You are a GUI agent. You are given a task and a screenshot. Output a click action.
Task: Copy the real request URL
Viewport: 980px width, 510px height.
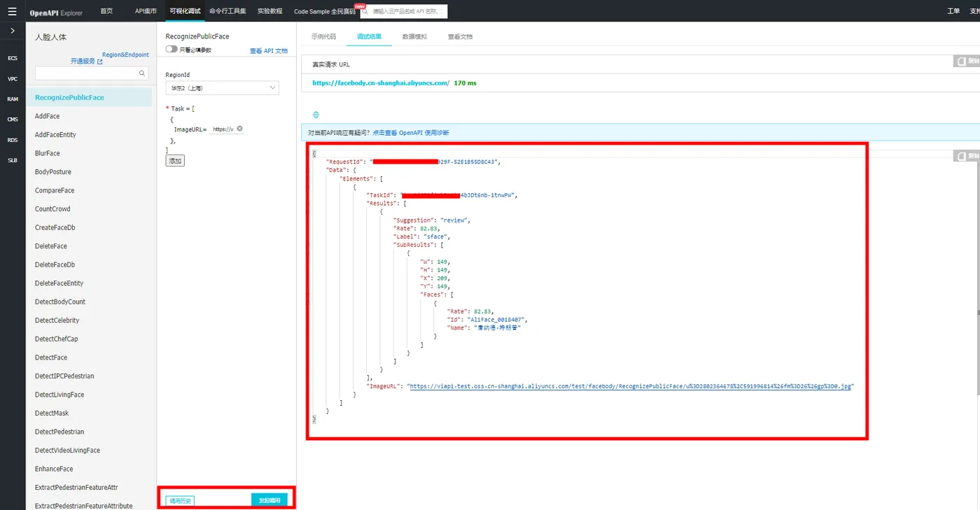[967, 62]
